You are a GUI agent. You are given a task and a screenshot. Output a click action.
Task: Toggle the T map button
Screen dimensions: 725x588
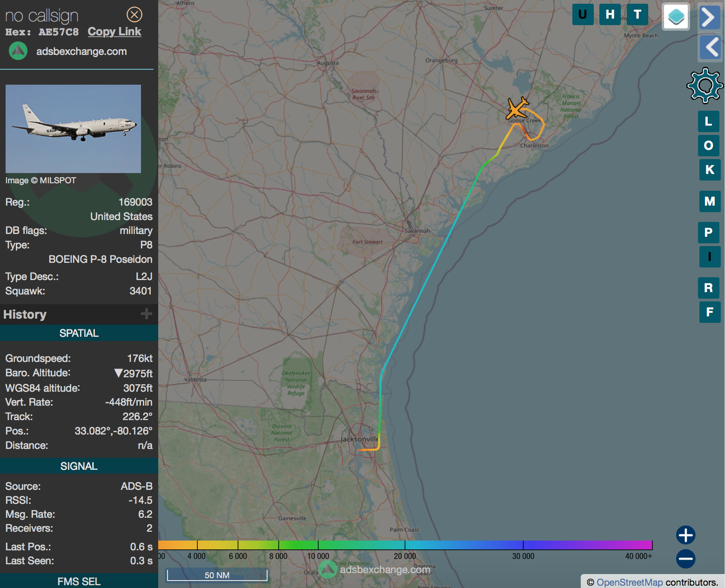click(638, 14)
